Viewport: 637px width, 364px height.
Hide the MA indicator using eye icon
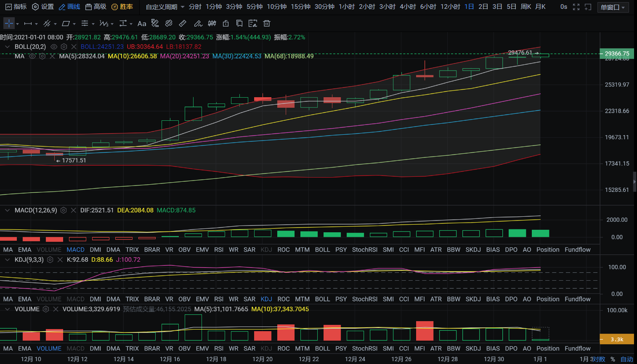coord(32,56)
